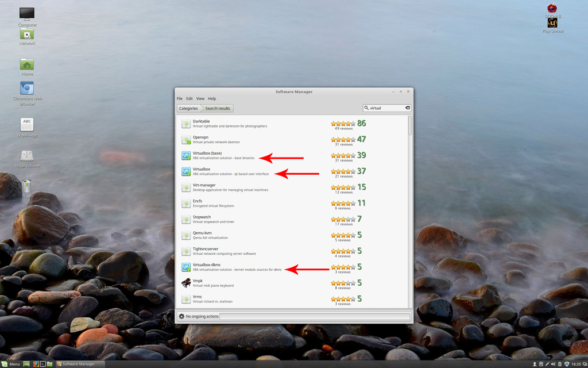Screen dimensions: 588x368
Task: Go back to Categories
Action: pyautogui.click(x=188, y=109)
